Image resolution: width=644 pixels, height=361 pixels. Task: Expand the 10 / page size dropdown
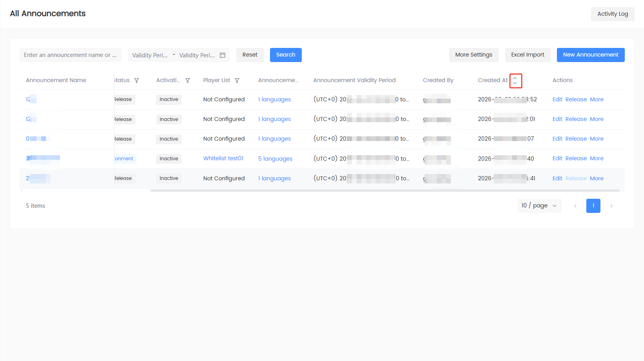[539, 206]
